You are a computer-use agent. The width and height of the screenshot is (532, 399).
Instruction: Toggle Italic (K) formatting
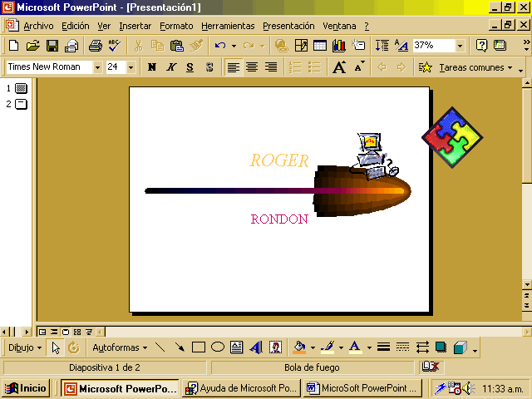(x=171, y=67)
